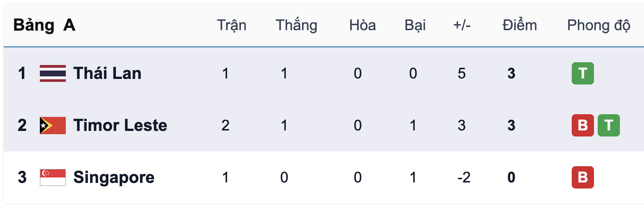Open the Singapore team link
This screenshot has height=208, width=644.
tap(114, 177)
